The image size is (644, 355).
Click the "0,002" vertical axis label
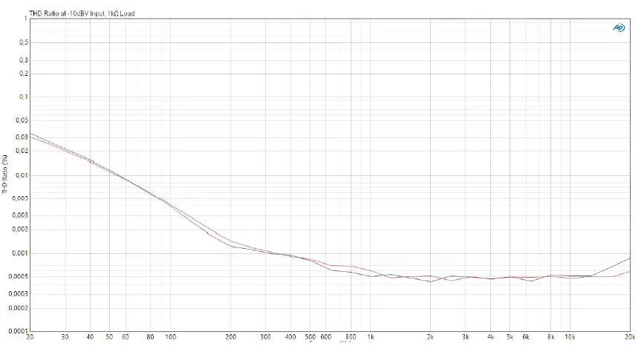(21, 229)
